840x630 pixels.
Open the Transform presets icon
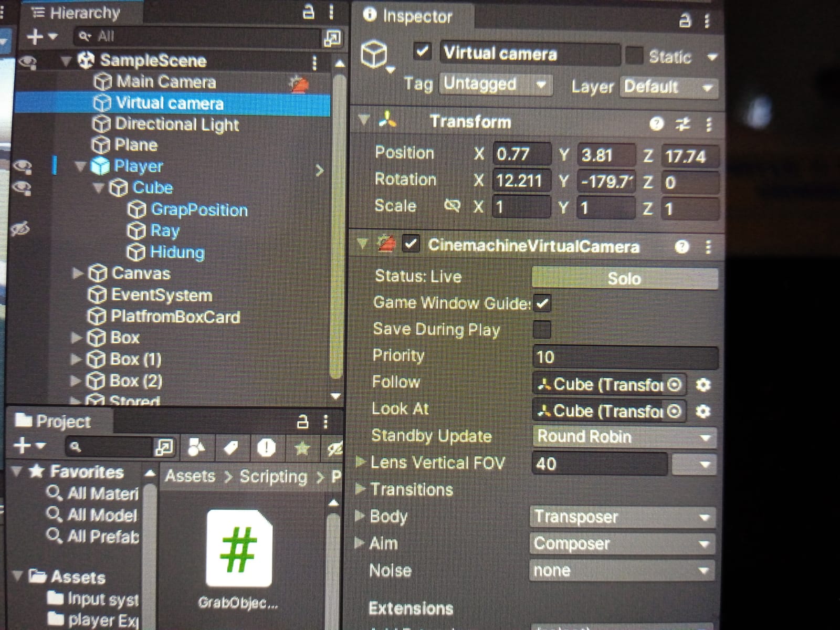tap(682, 124)
